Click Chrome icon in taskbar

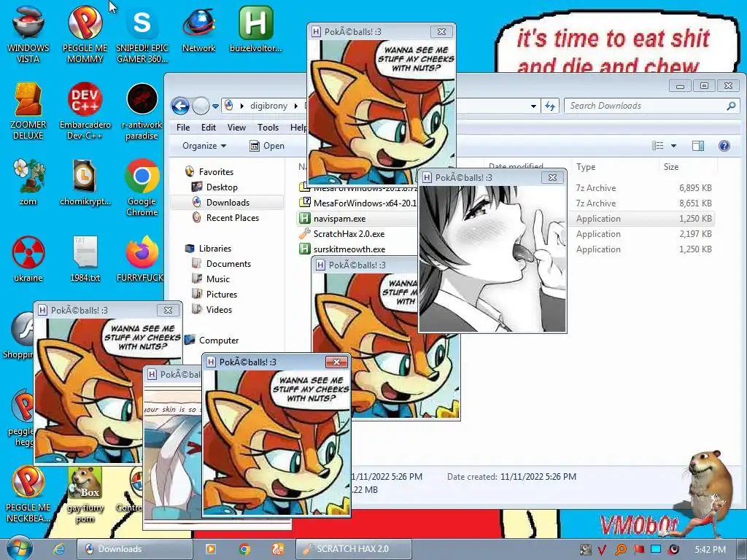tap(244, 549)
